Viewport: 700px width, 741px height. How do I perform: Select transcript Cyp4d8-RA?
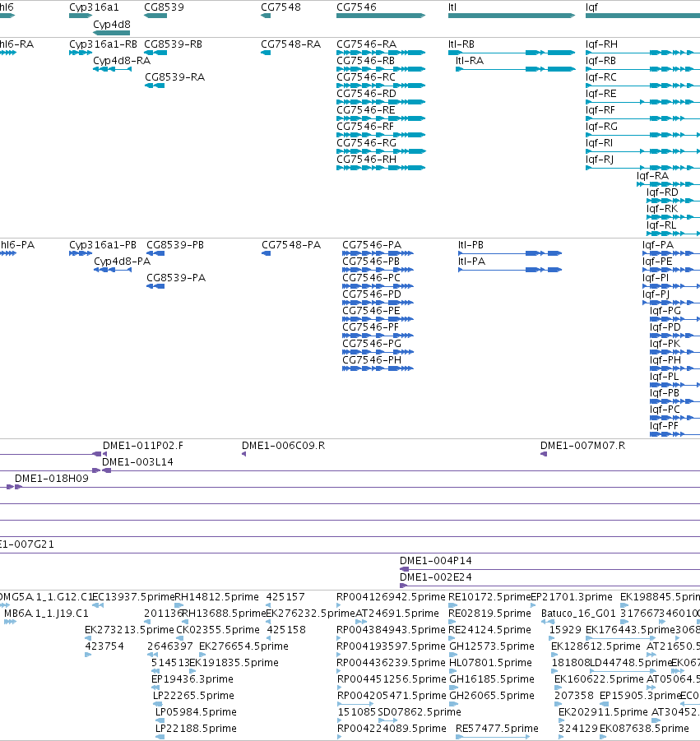[x=122, y=61]
